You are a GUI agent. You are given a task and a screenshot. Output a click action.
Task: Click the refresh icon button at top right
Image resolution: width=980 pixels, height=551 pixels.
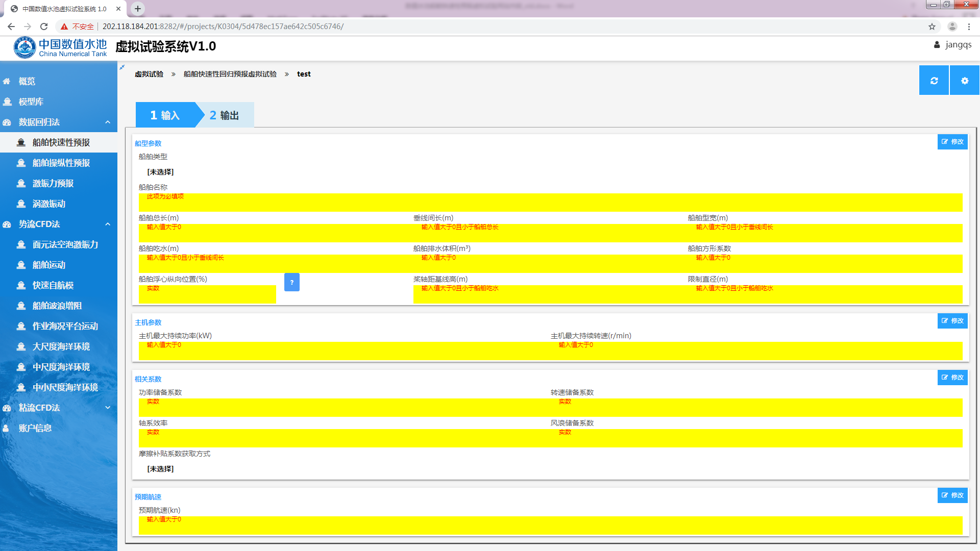934,81
